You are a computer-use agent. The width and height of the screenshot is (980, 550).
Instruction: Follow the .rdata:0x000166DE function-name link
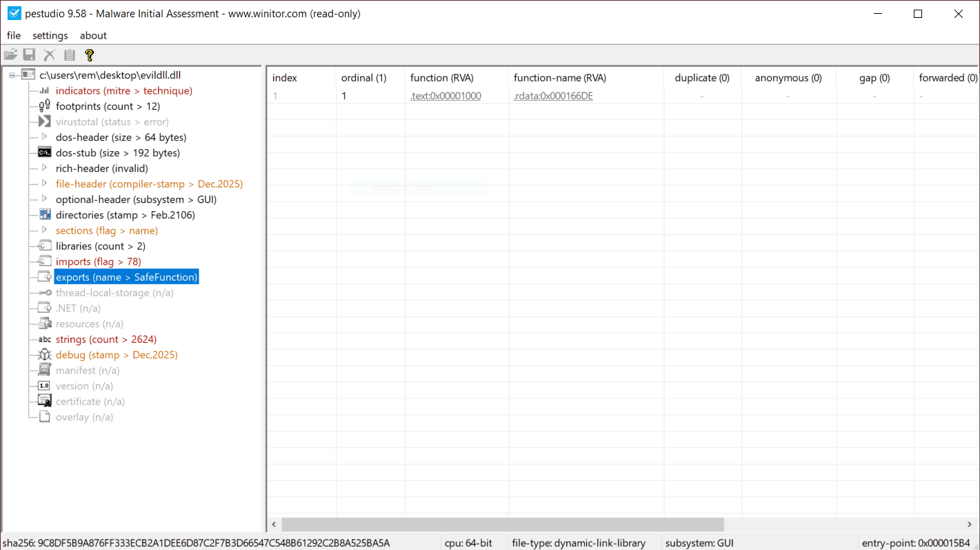553,96
